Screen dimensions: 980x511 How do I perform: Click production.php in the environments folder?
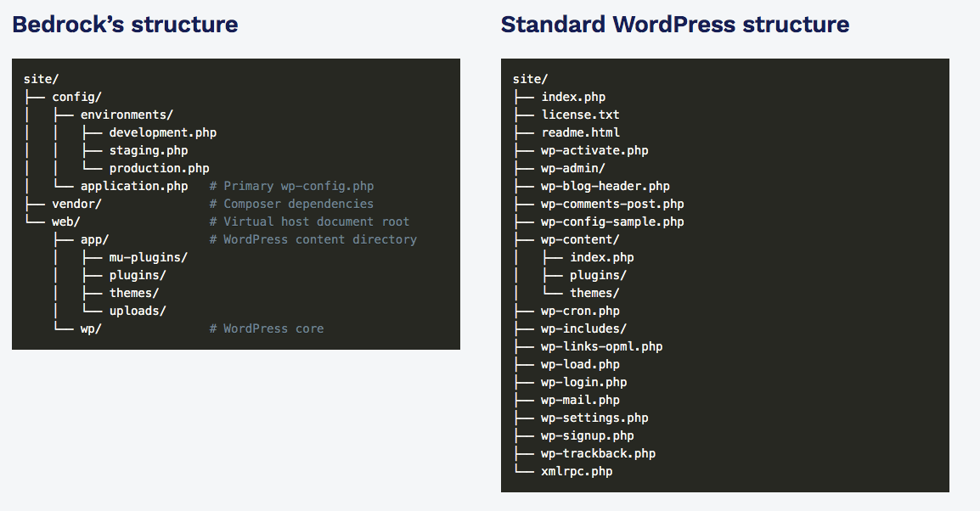(160, 168)
